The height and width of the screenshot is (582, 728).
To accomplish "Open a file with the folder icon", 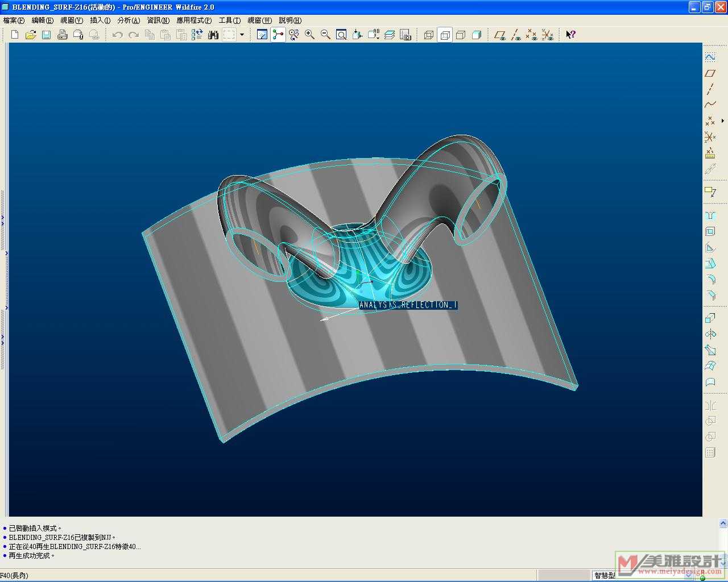I will 31,35.
